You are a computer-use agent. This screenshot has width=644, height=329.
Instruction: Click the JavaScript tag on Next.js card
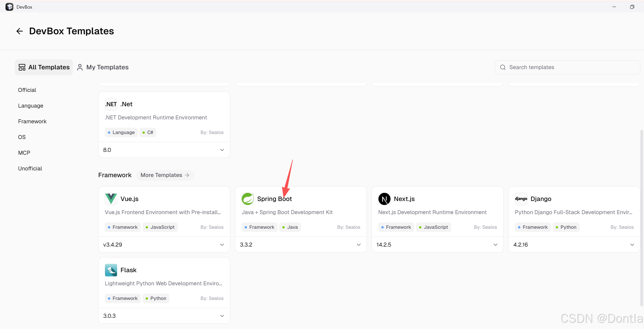click(433, 227)
